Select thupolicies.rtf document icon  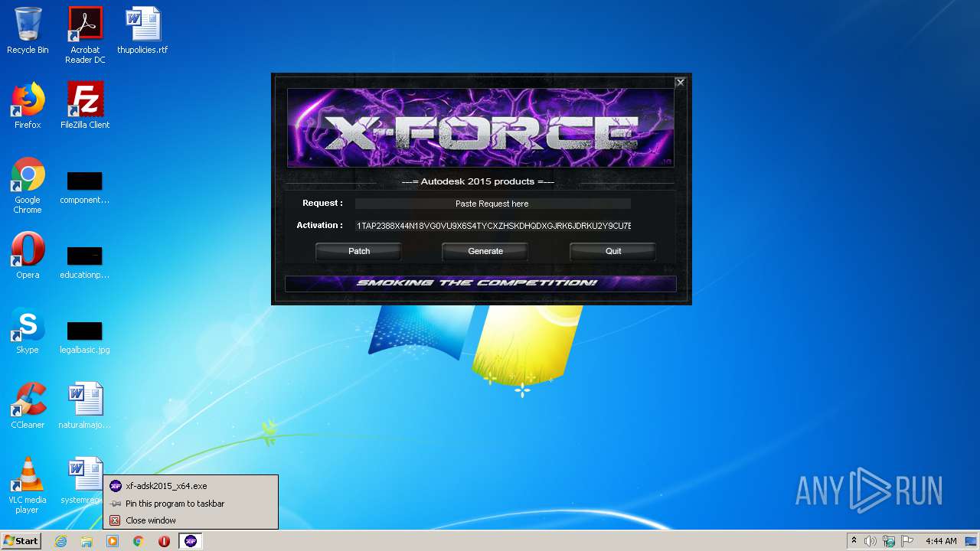(142, 31)
